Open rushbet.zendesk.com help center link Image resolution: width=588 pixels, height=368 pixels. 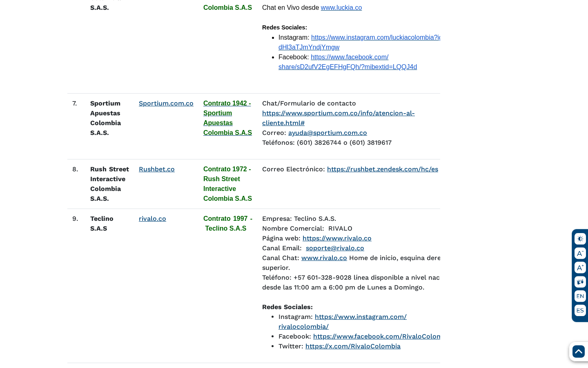[x=382, y=169]
